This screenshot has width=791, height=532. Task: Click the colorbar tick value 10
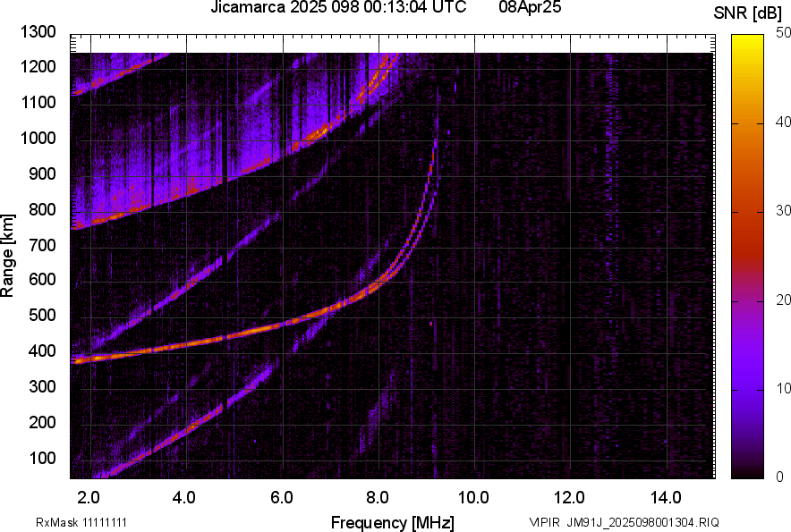click(x=784, y=388)
